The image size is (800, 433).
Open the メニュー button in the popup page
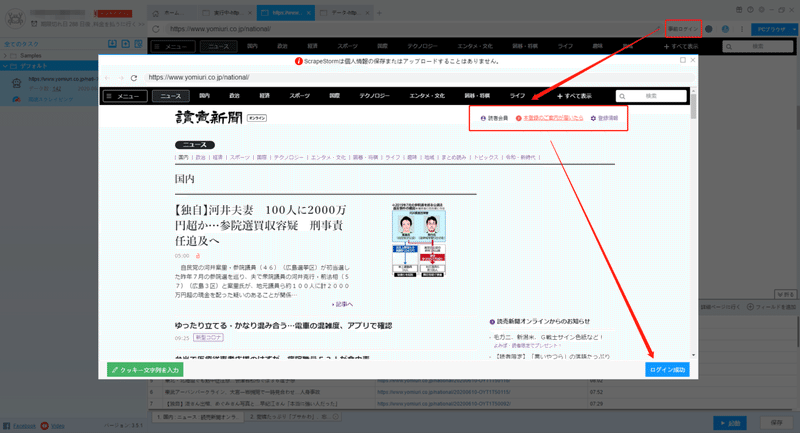coord(125,96)
